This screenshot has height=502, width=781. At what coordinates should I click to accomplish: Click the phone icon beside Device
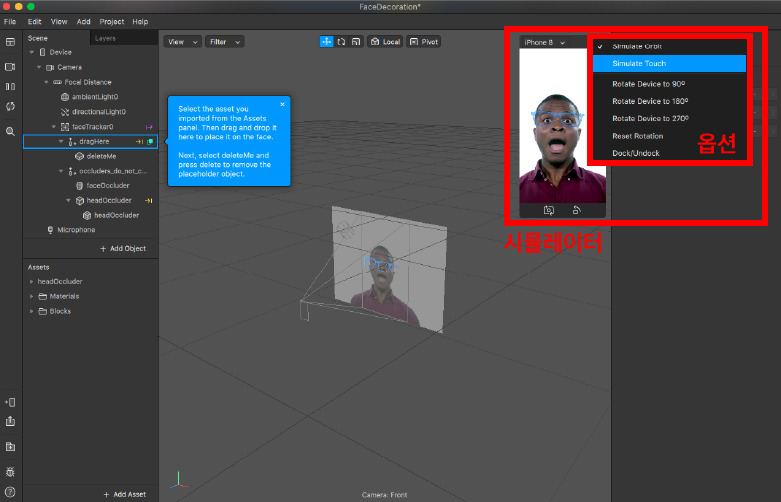[x=42, y=52]
